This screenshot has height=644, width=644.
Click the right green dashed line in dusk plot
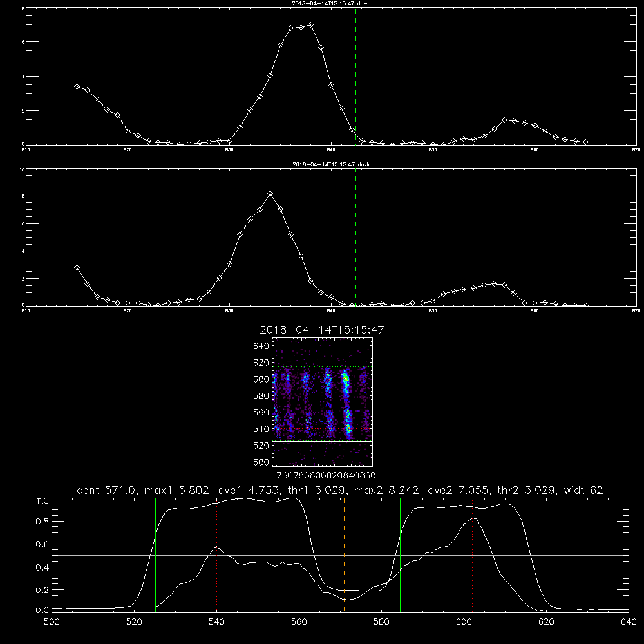[x=355, y=238]
